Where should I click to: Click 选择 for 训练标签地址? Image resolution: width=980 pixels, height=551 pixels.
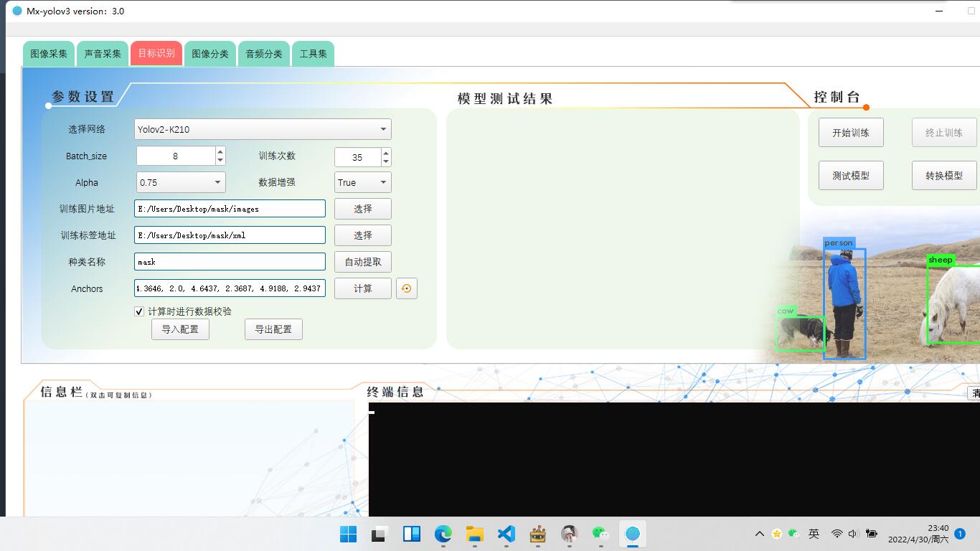pyautogui.click(x=363, y=235)
